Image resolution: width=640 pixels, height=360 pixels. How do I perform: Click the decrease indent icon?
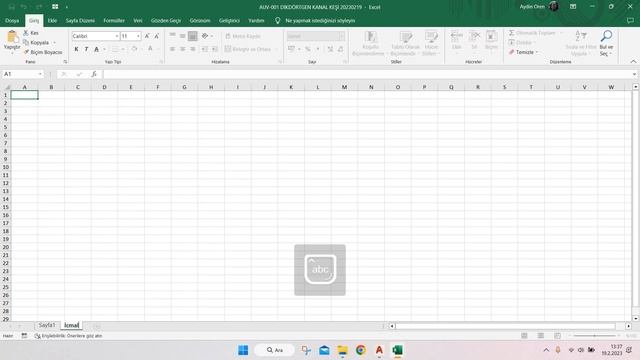pos(204,49)
